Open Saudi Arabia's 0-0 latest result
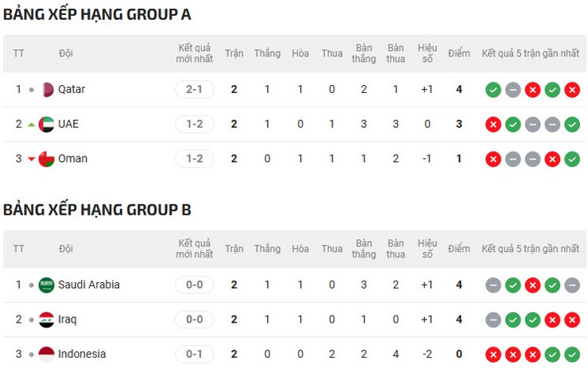Screen dimensions: 588x368 point(195,285)
